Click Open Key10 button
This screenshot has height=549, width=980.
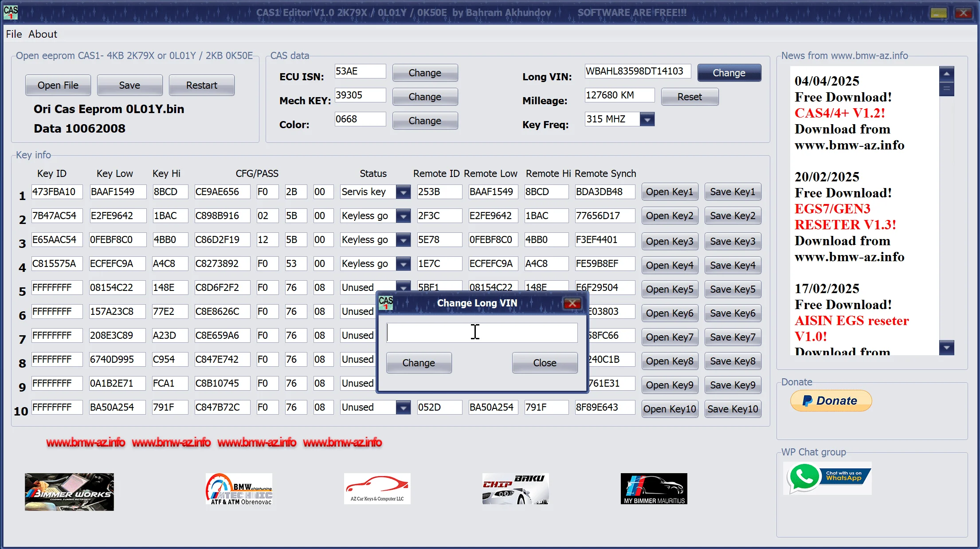670,409
